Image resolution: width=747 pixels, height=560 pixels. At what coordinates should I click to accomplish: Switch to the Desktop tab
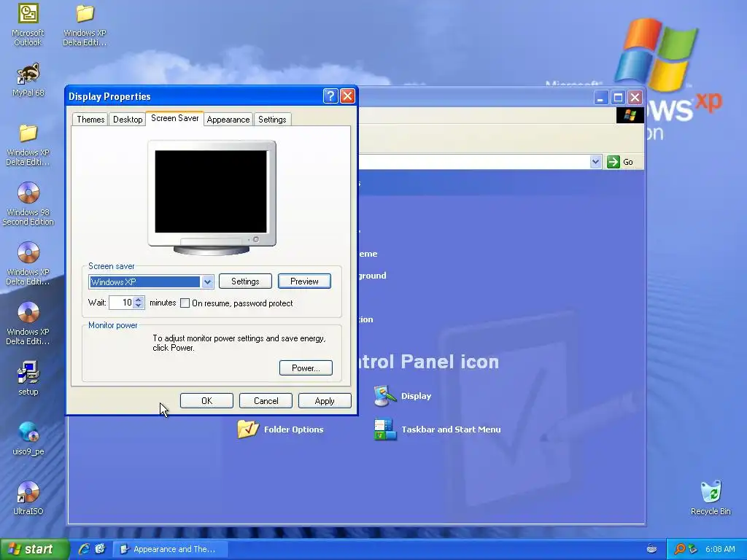point(128,119)
